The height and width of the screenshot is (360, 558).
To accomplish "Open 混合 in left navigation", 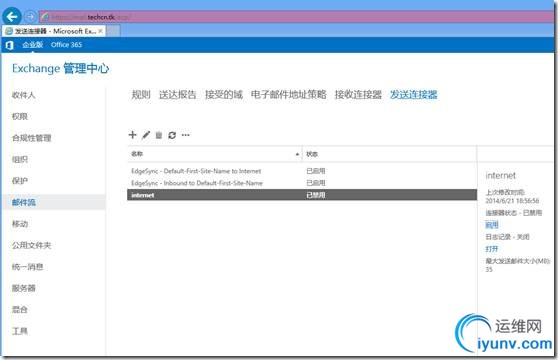I will pyautogui.click(x=20, y=309).
